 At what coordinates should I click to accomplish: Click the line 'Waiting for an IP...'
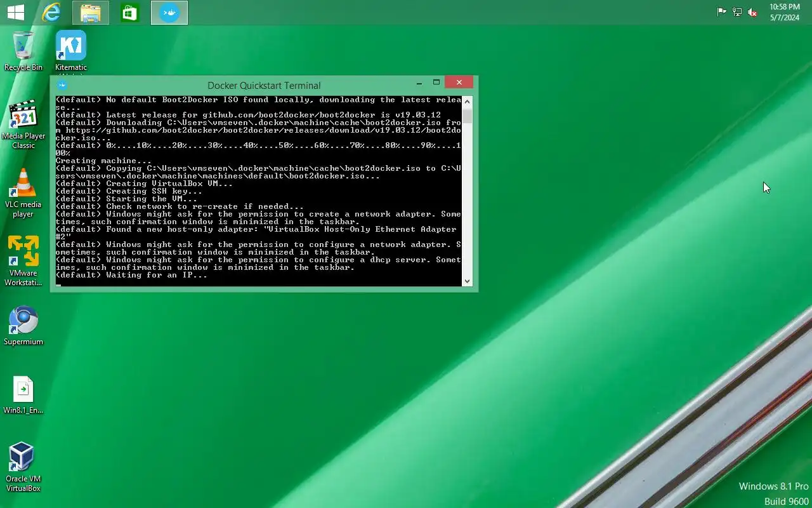[x=131, y=275]
